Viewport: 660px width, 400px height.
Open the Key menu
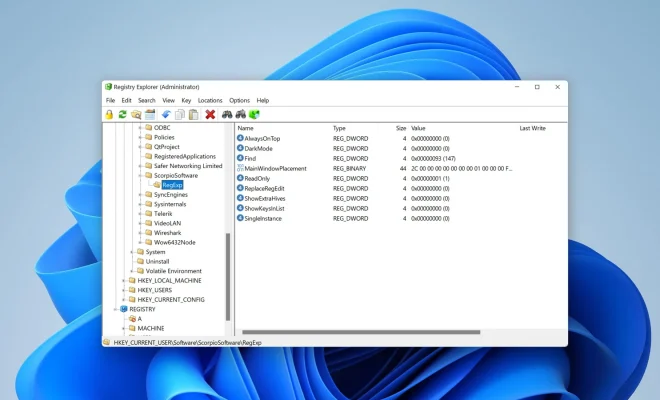[186, 100]
